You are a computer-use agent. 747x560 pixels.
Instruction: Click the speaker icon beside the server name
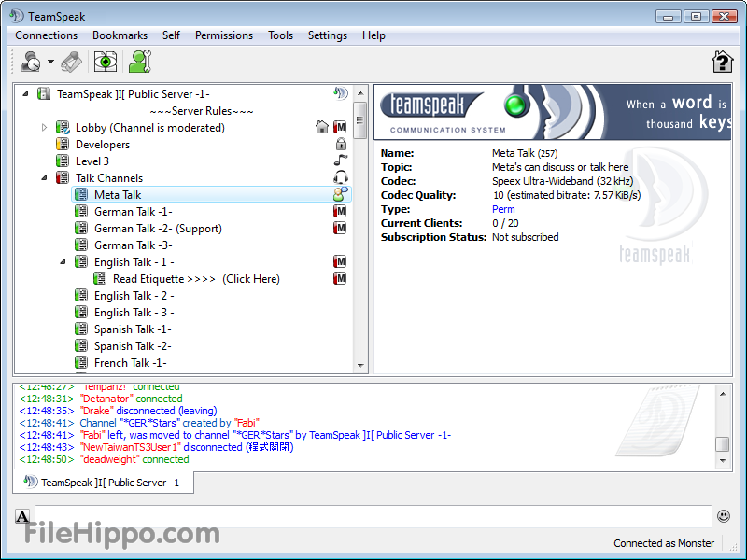[x=341, y=92]
